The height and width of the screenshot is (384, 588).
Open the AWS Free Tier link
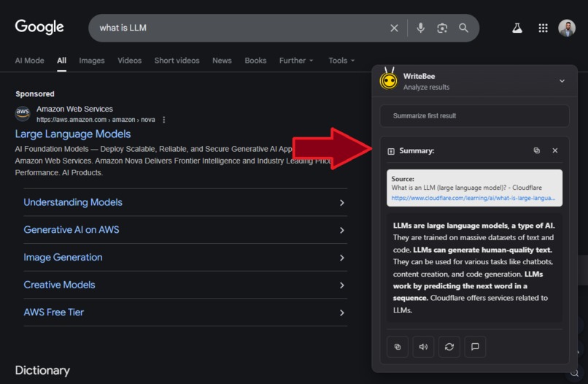click(54, 312)
